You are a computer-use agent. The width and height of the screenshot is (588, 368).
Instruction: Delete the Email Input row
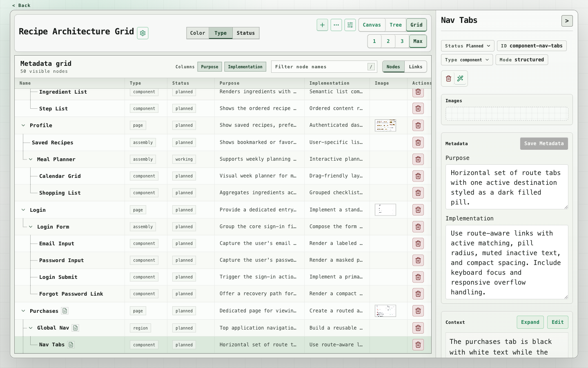pos(418,244)
